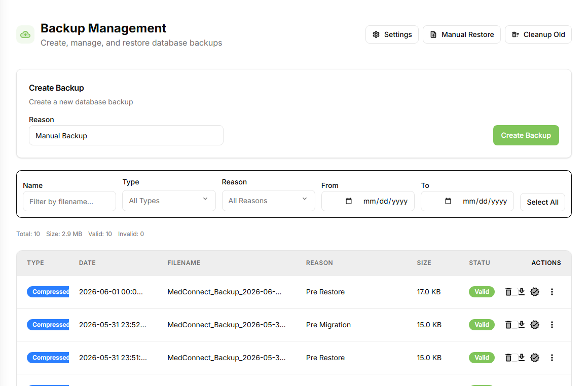
Task: Focus the Reason field containing Manual Backup
Action: click(126, 135)
